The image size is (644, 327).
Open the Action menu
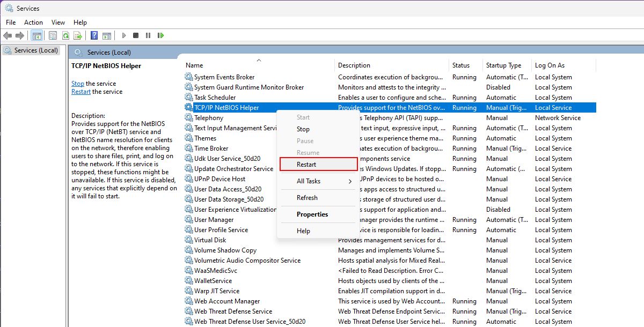33,23
